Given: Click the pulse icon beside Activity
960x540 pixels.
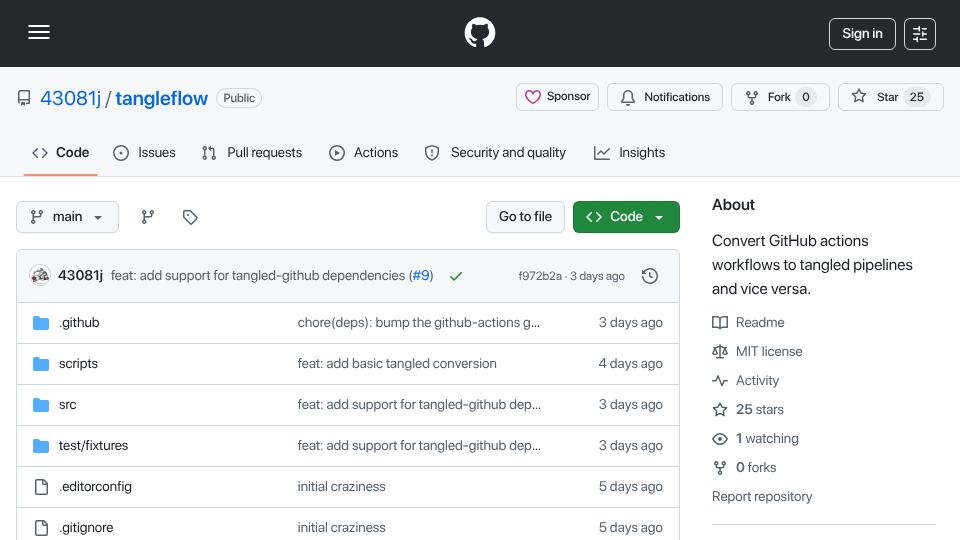Looking at the screenshot, I should (x=720, y=381).
